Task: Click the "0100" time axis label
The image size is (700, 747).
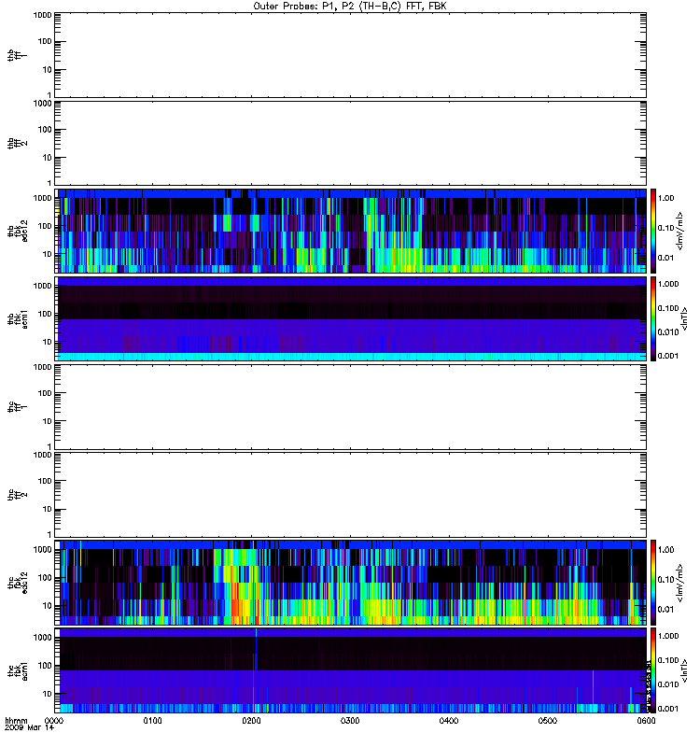Action: [x=152, y=721]
